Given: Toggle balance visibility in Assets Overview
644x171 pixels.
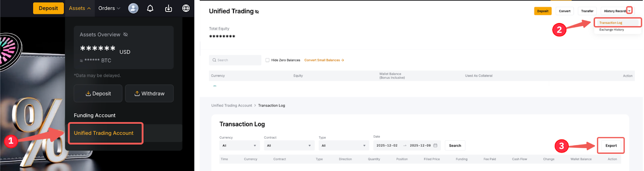Looking at the screenshot, I should pyautogui.click(x=126, y=35).
